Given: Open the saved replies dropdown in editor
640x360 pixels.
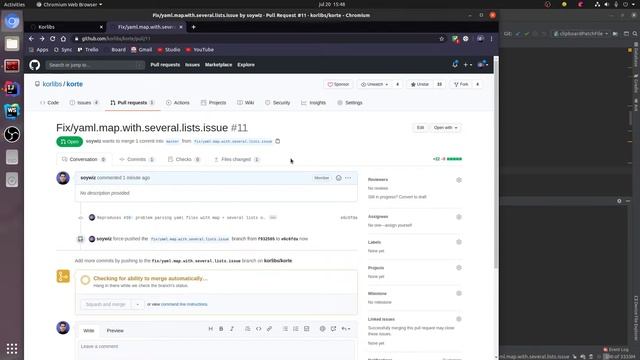Looking at the screenshot, I should click(x=346, y=329).
